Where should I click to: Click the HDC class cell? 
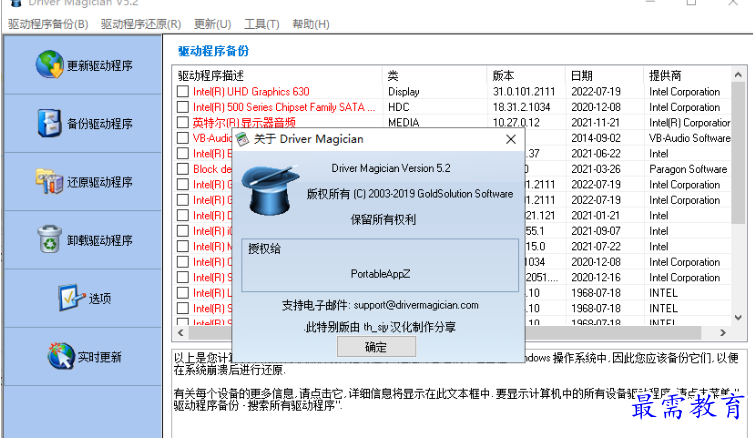399,107
